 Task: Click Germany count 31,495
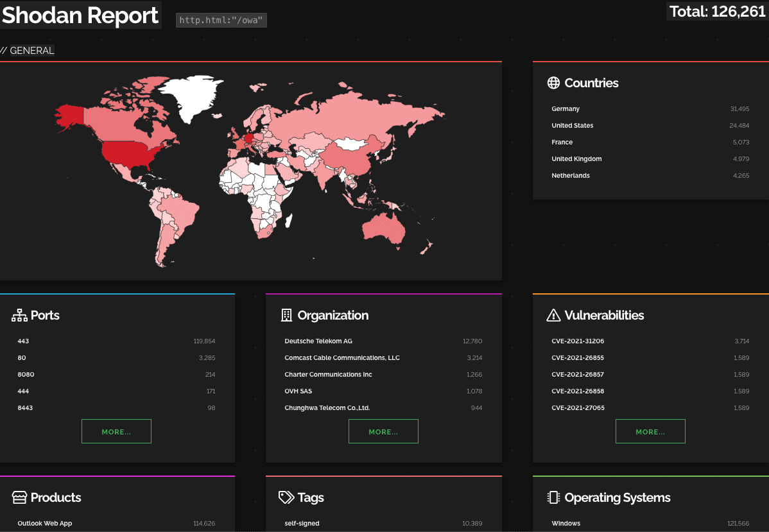pyautogui.click(x=739, y=109)
